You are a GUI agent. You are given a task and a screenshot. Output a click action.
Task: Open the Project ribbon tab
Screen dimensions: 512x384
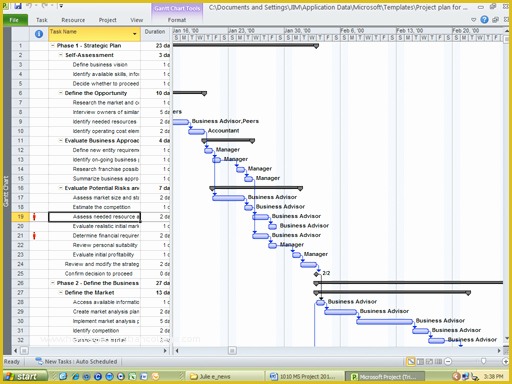(x=107, y=20)
